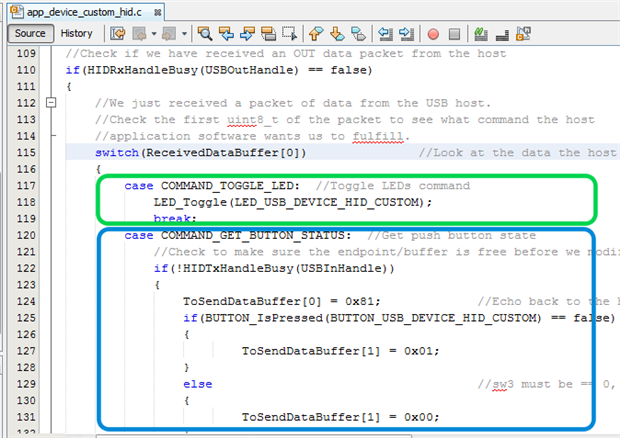Select the app_device_custom_hid.c tab

coord(84,12)
